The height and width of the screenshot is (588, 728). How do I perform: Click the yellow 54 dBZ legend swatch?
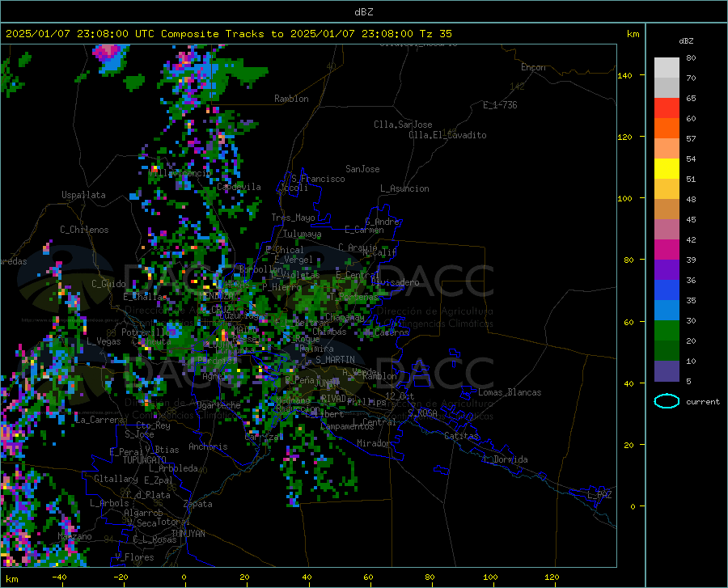[667, 168]
